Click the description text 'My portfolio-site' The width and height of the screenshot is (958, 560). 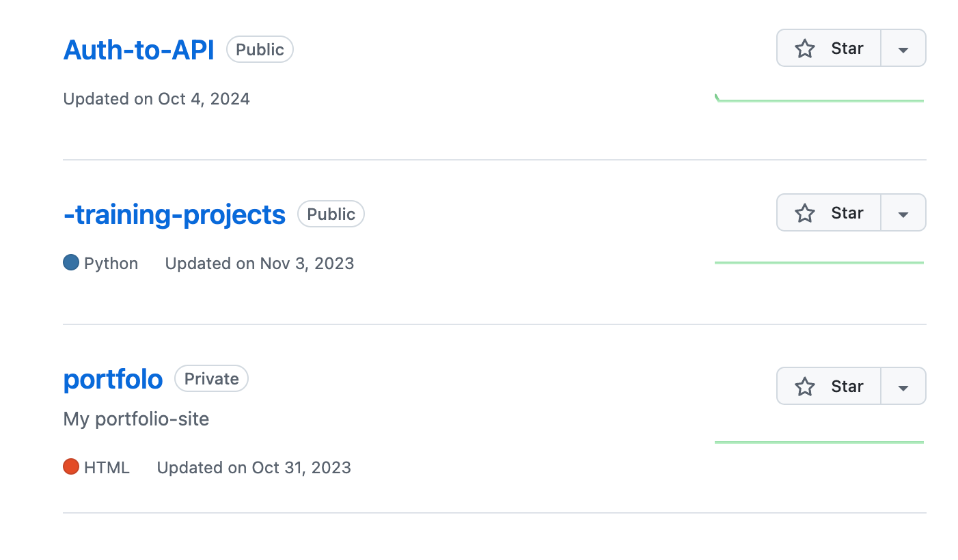136,419
